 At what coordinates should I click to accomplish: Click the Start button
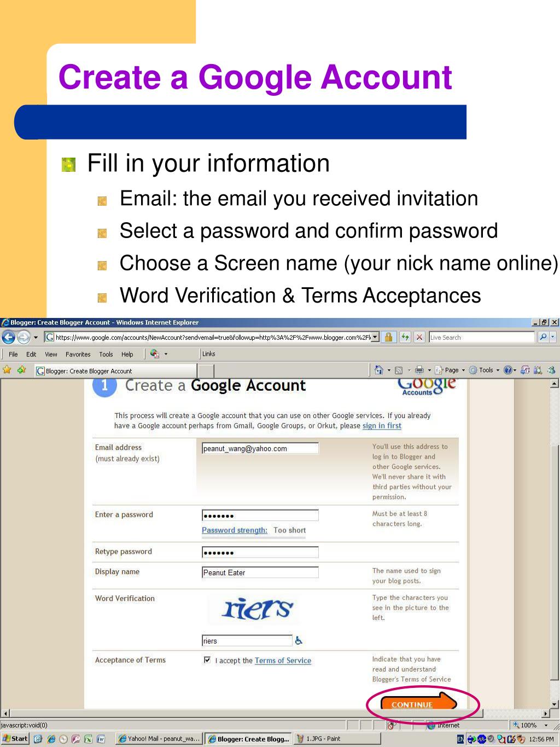15,739
